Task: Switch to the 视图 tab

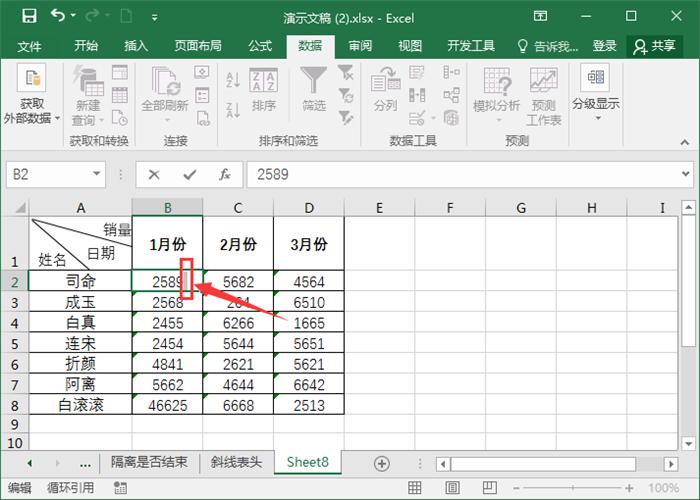Action: coord(410,46)
